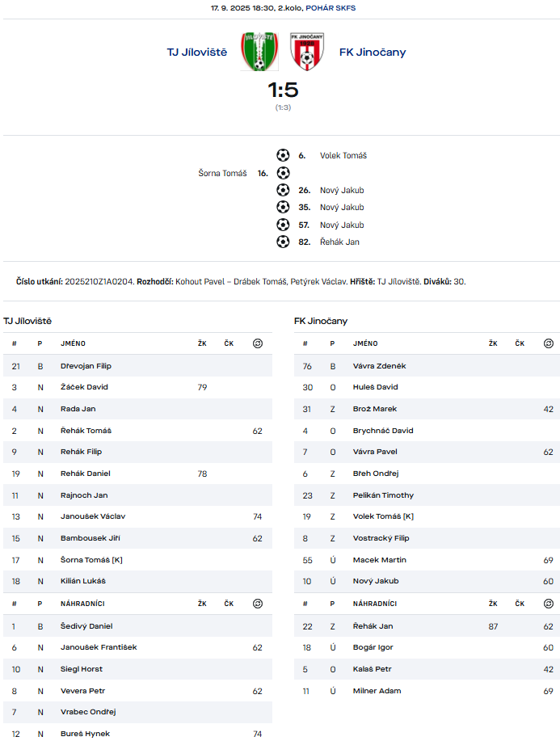Screen dimensions: 560x741
Task: Click the FK Jinočany team crest
Action: [x=306, y=52]
